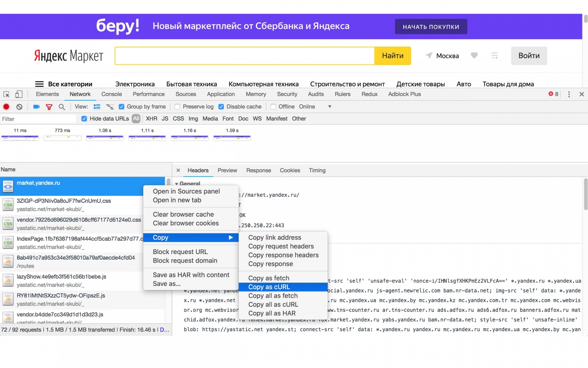Switch to the Preview tab

(227, 170)
